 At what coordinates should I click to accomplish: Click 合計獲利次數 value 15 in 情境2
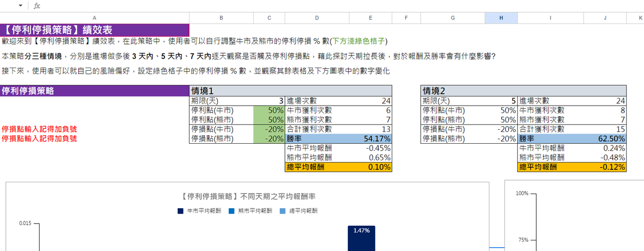(605, 129)
